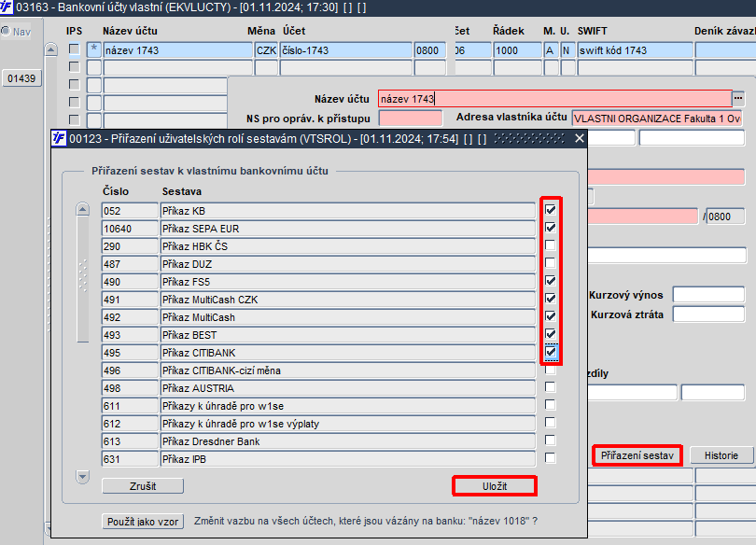Viewport: 756px width, 545px height.
Task: Check Příkaz IPB checkbox
Action: pos(550,458)
